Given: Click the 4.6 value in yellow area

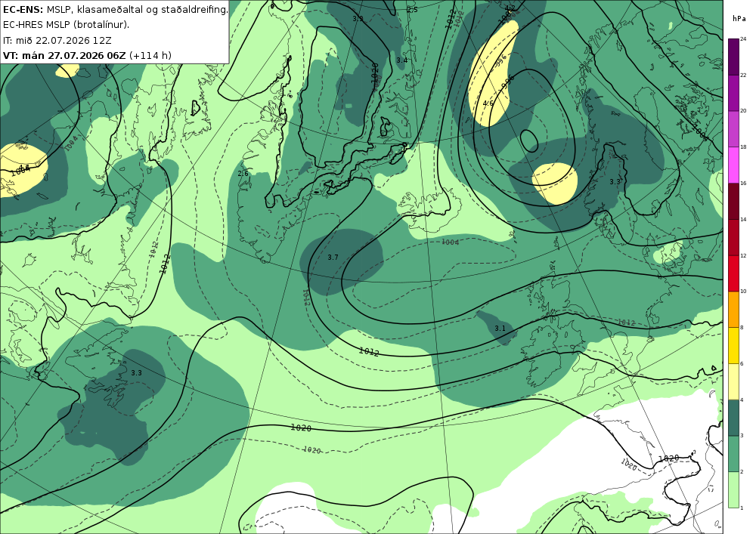Looking at the screenshot, I should (488, 103).
